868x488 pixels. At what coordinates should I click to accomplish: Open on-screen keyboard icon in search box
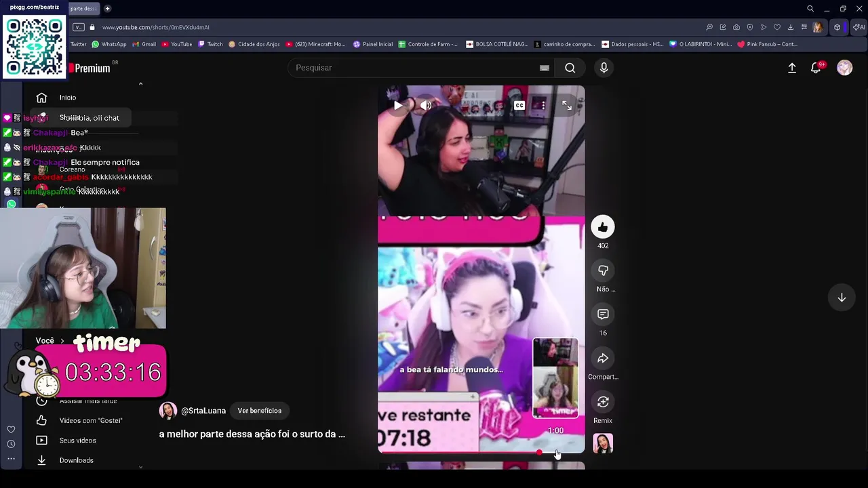point(544,68)
